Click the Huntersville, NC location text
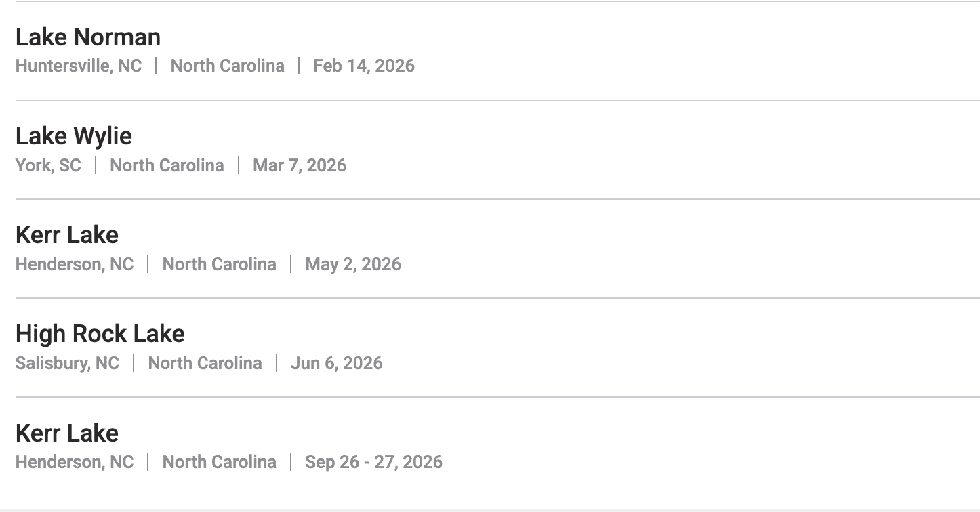The height and width of the screenshot is (512, 980). click(x=79, y=66)
